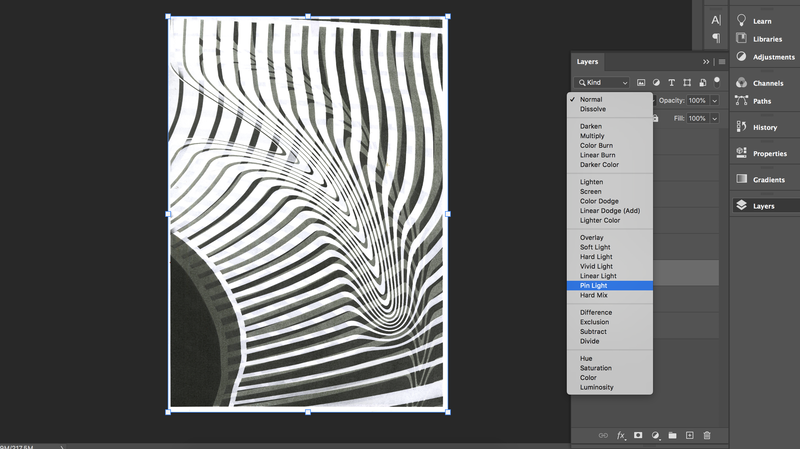Open the Fill slider dropdown arrow

point(715,118)
